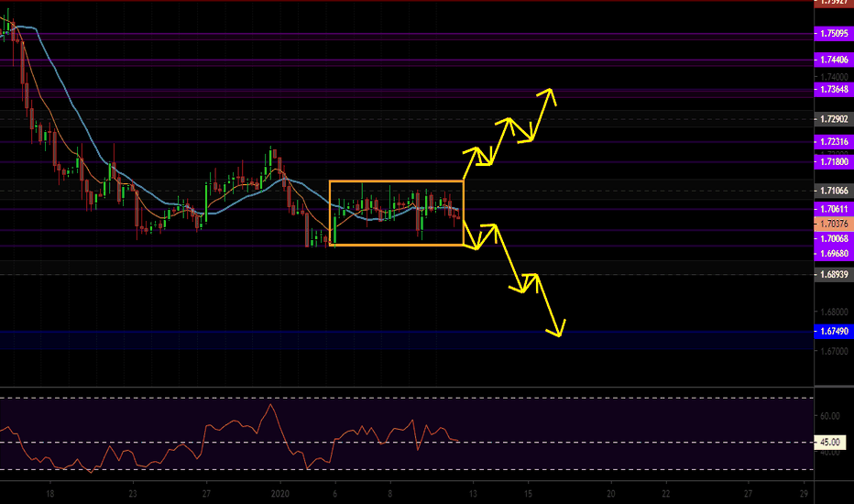The height and width of the screenshot is (504, 854).
Task: Click the 1.70068 purple price label
Action: pyautogui.click(x=834, y=238)
